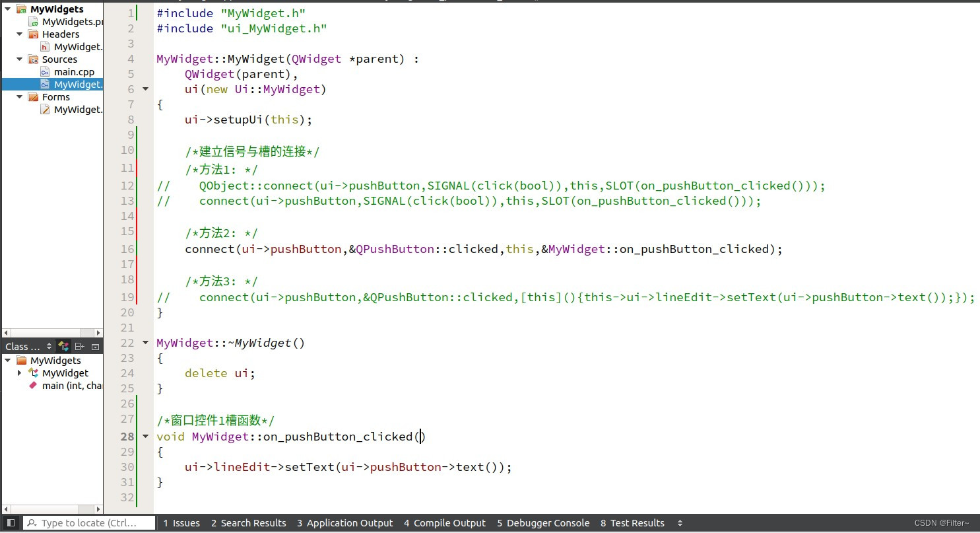Click the main.cpp file icon

coord(45,72)
